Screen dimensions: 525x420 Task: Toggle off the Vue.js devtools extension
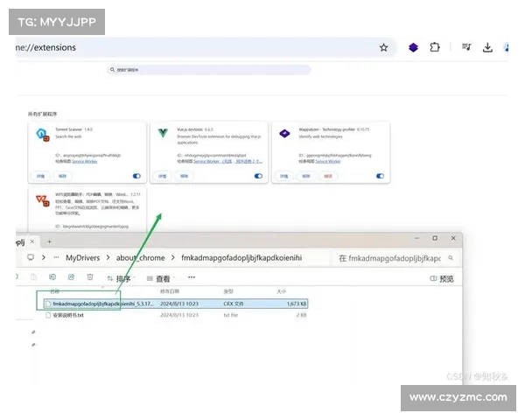pos(258,176)
